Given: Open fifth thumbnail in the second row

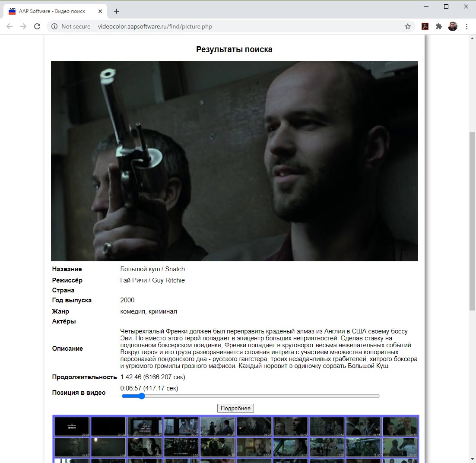Looking at the screenshot, I should [218, 447].
